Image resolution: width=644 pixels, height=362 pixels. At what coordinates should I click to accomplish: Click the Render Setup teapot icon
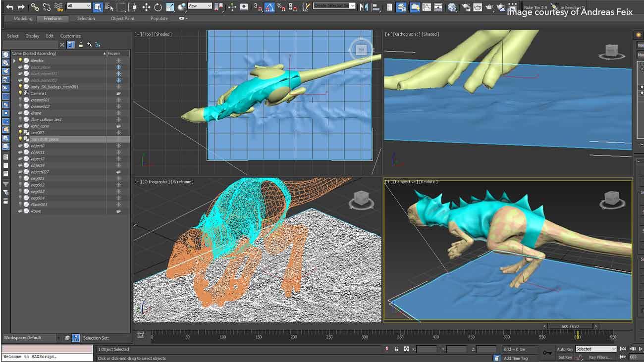pos(466,7)
